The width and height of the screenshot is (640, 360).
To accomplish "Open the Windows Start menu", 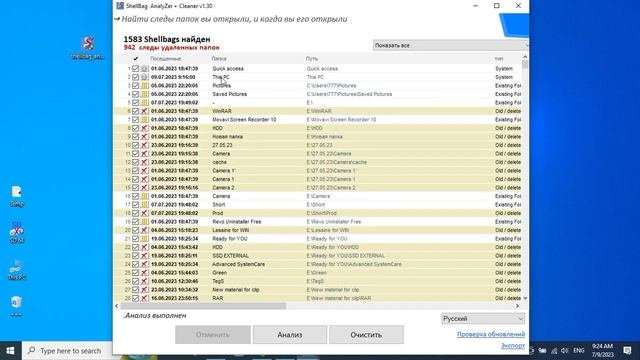I will [x=11, y=351].
